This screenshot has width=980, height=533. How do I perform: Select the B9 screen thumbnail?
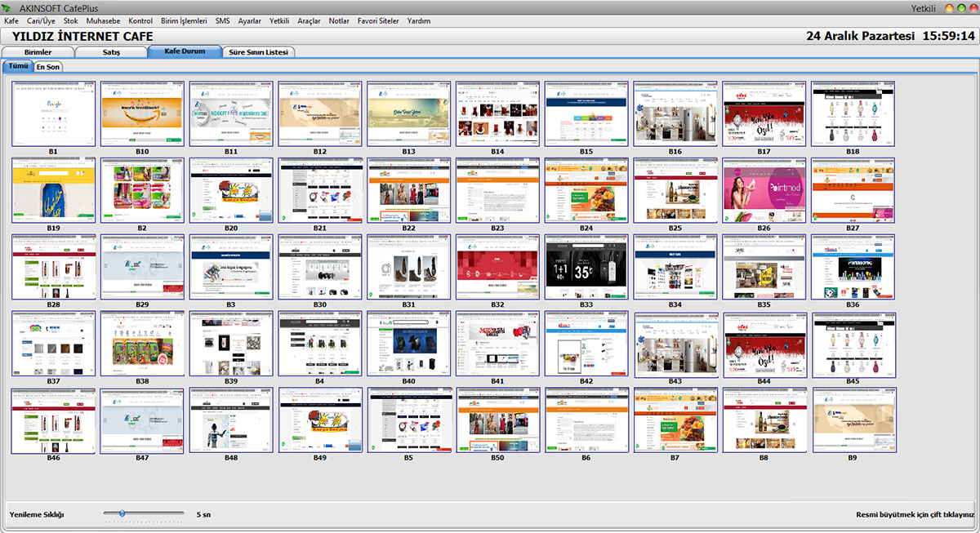tap(853, 420)
